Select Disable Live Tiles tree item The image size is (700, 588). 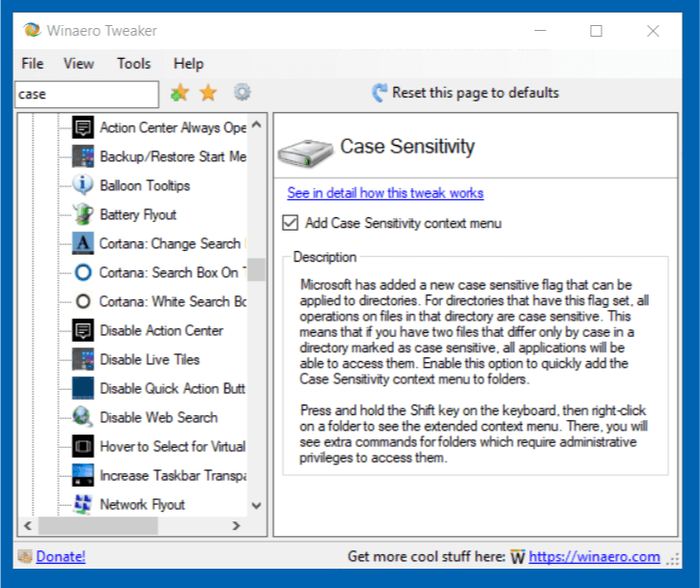[x=150, y=359]
